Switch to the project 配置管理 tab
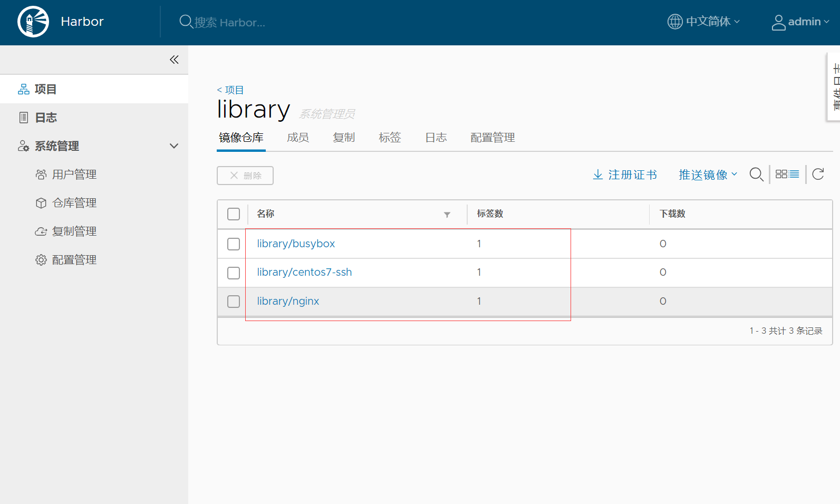840x504 pixels. (x=493, y=138)
